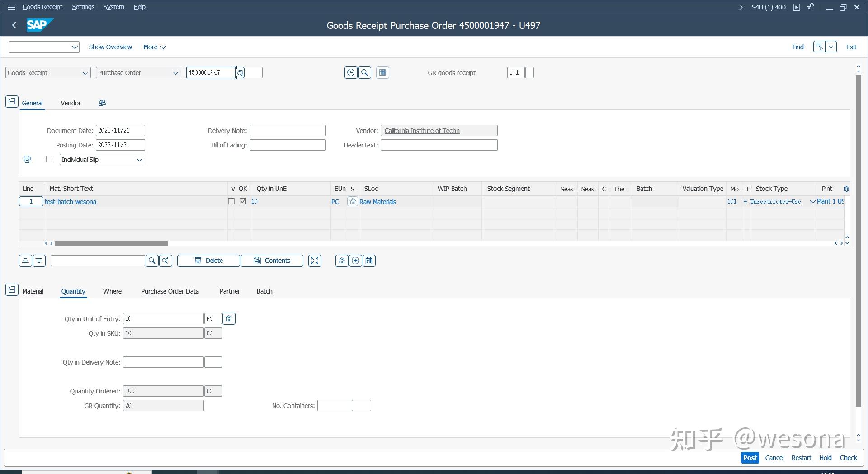Switch to the Purchase Order Data tab
868x474 pixels.
[170, 291]
